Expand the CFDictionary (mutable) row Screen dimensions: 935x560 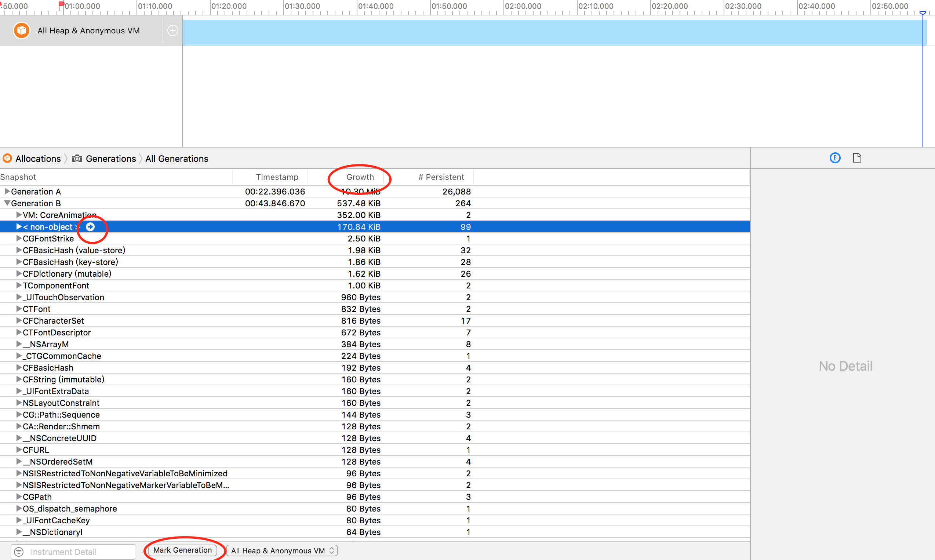point(18,273)
